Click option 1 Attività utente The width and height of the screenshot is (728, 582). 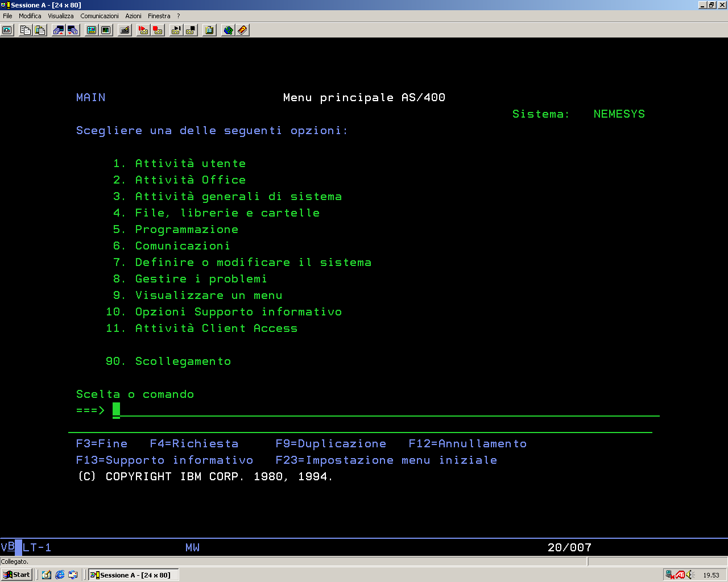point(180,164)
